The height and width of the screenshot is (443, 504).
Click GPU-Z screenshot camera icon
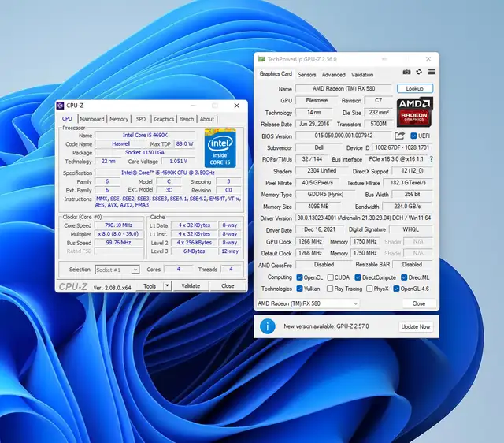pyautogui.click(x=406, y=72)
